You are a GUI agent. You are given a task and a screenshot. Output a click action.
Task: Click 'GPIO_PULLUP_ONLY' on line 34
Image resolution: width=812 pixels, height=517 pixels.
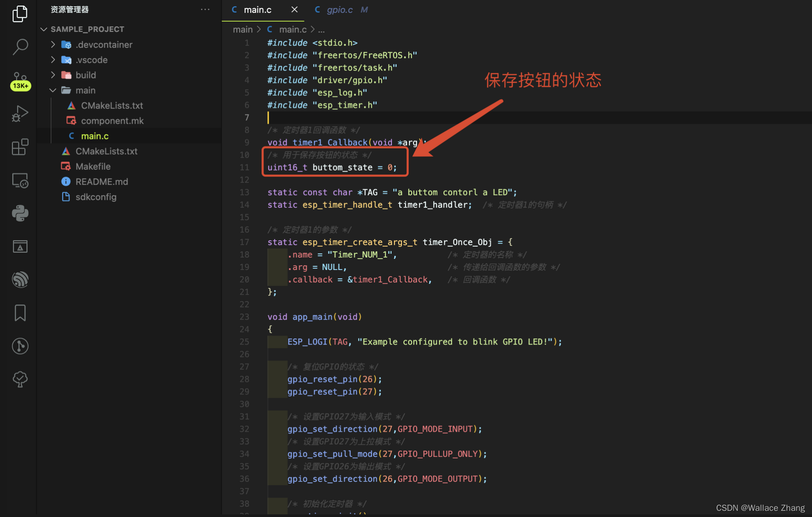[x=438, y=453]
